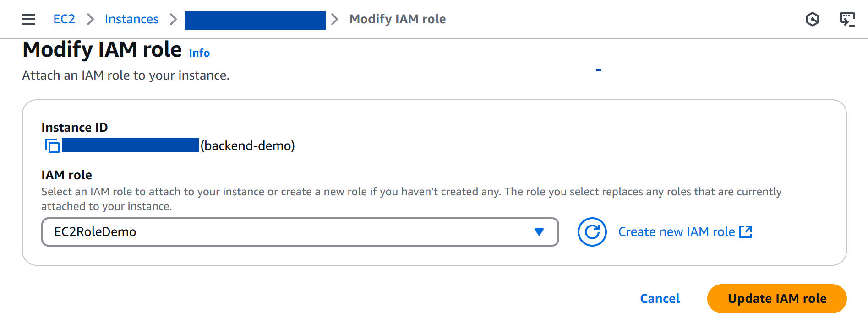The width and height of the screenshot is (868, 317).
Task: Refresh the IAM role list
Action: (592, 232)
